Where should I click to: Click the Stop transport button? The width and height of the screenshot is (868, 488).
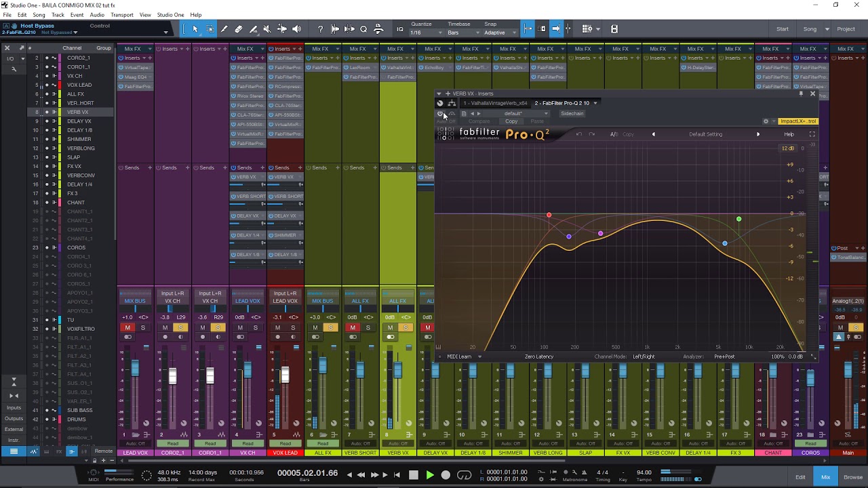[x=413, y=475]
